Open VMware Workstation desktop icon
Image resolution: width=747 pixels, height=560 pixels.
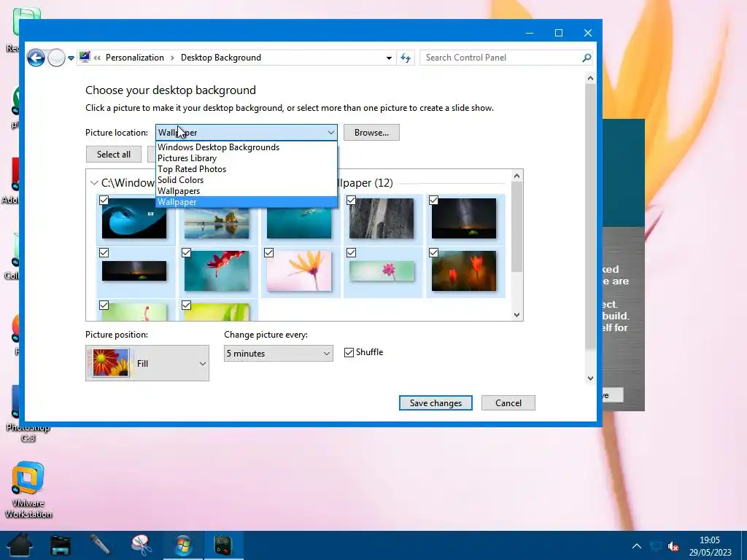28,490
